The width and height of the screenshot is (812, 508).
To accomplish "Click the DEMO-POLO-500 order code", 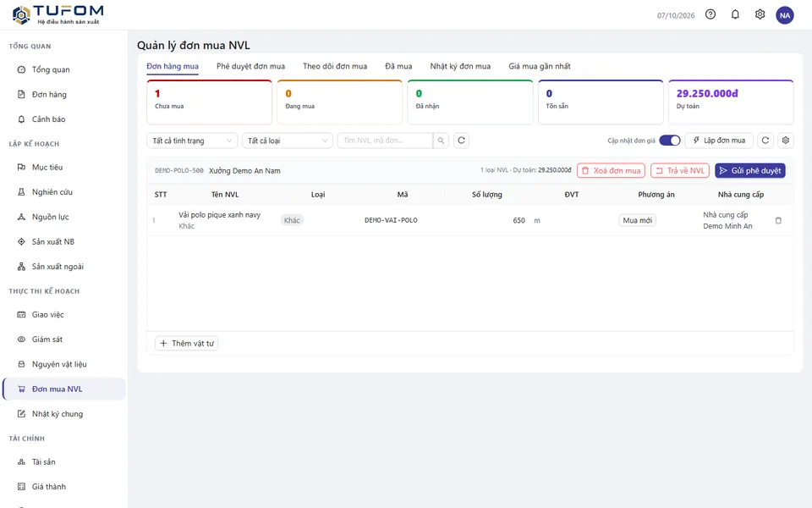I will [x=179, y=170].
